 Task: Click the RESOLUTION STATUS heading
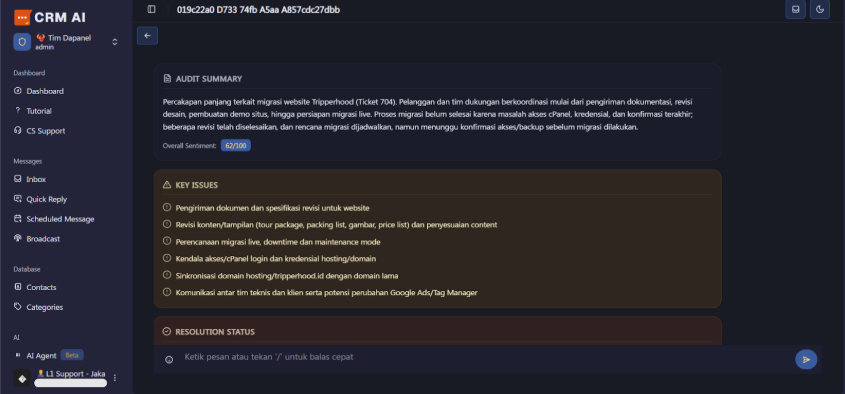215,332
